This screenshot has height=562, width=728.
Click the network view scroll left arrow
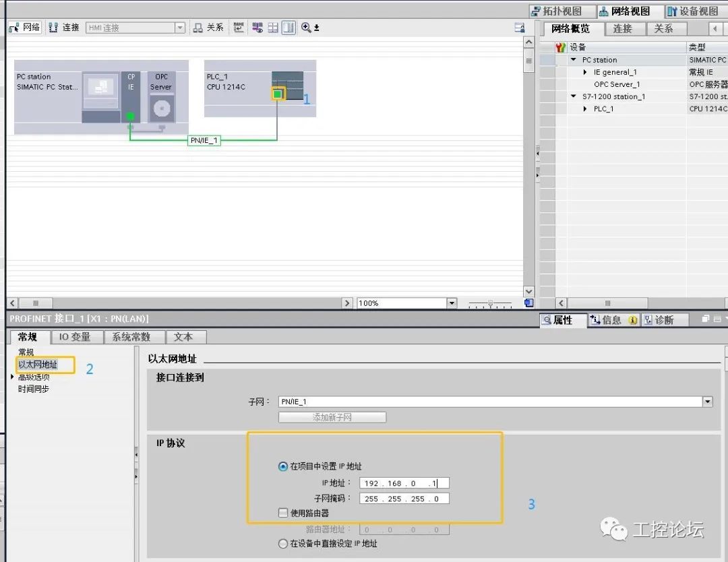pyautogui.click(x=13, y=303)
